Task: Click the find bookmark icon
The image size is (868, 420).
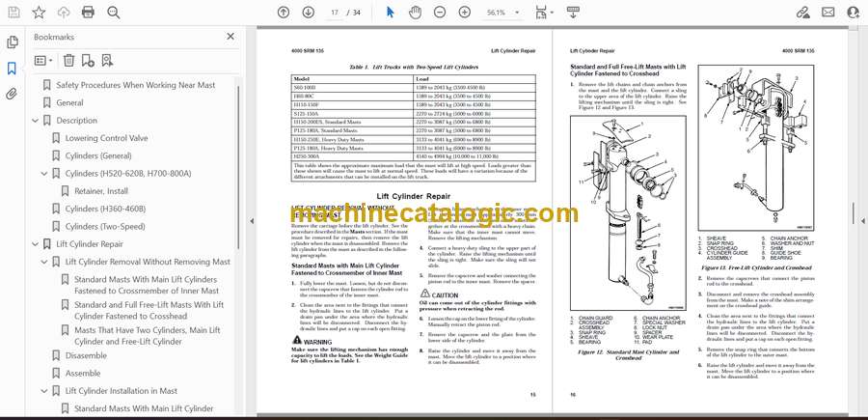Action: click(x=107, y=61)
